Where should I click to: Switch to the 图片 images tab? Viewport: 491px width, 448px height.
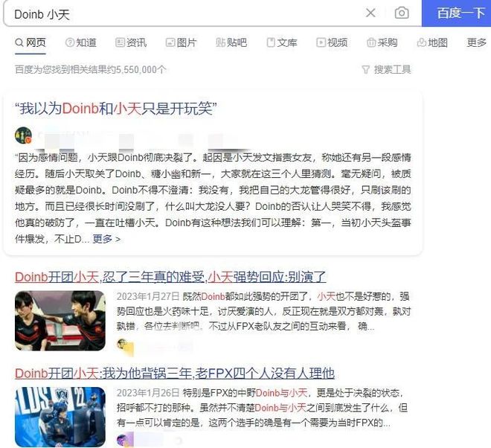coord(181,42)
